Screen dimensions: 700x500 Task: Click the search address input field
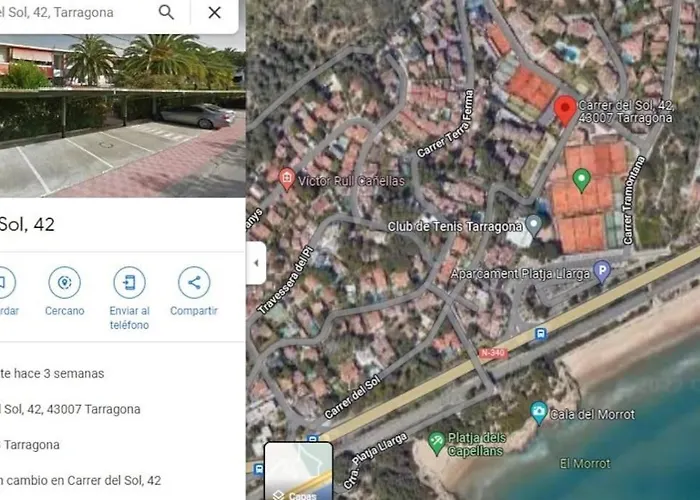[x=76, y=12]
